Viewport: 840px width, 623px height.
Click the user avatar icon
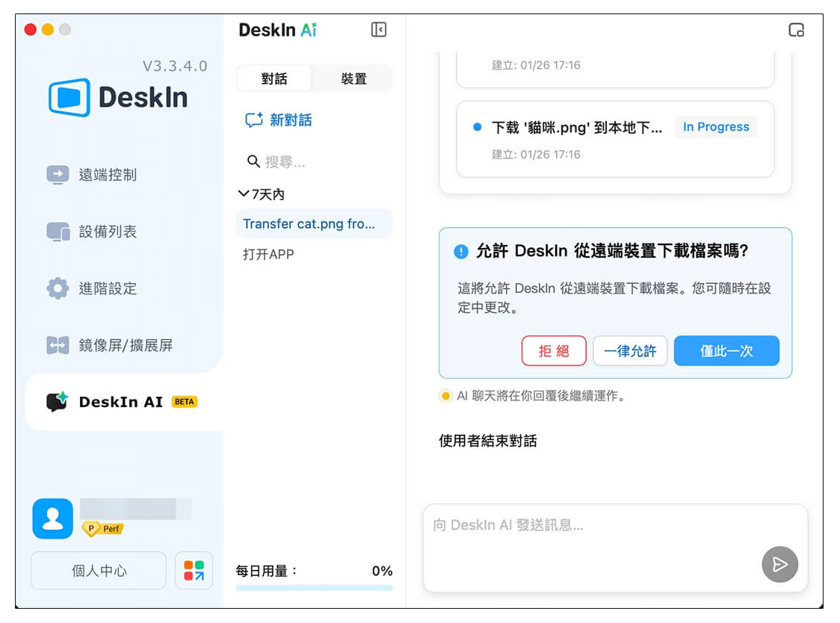coord(52,518)
